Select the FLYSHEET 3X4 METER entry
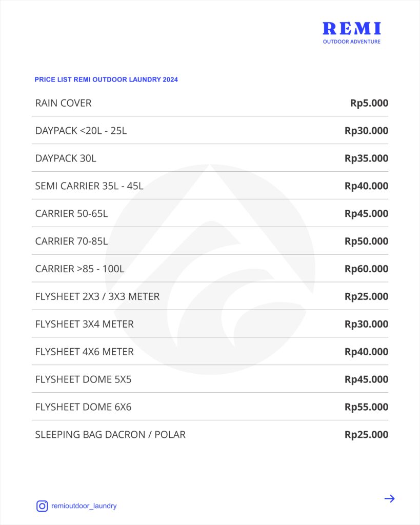This screenshot has height=525, width=420. tap(210, 324)
